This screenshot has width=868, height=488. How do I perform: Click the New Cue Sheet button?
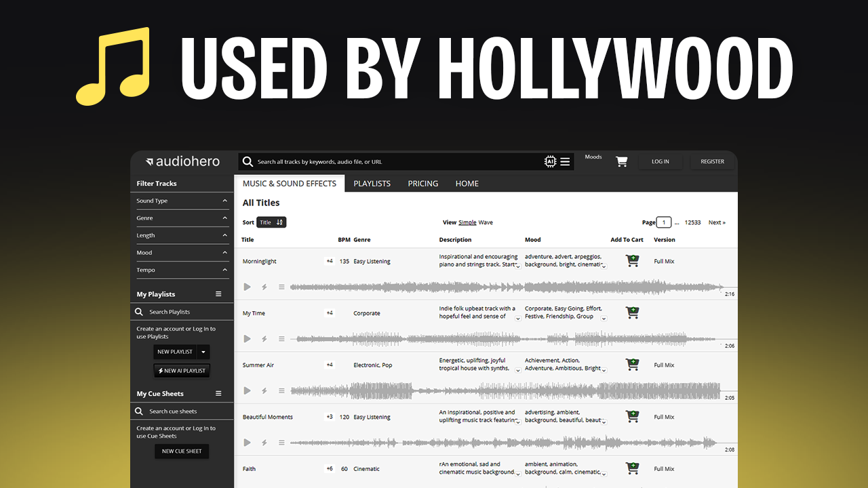182,451
